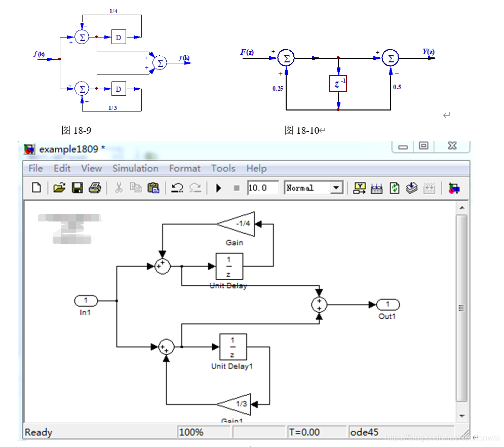Click the Ready status text

click(x=38, y=432)
